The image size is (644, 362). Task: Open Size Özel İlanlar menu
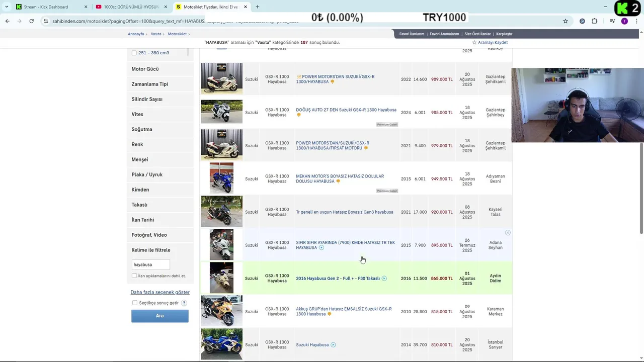click(477, 34)
